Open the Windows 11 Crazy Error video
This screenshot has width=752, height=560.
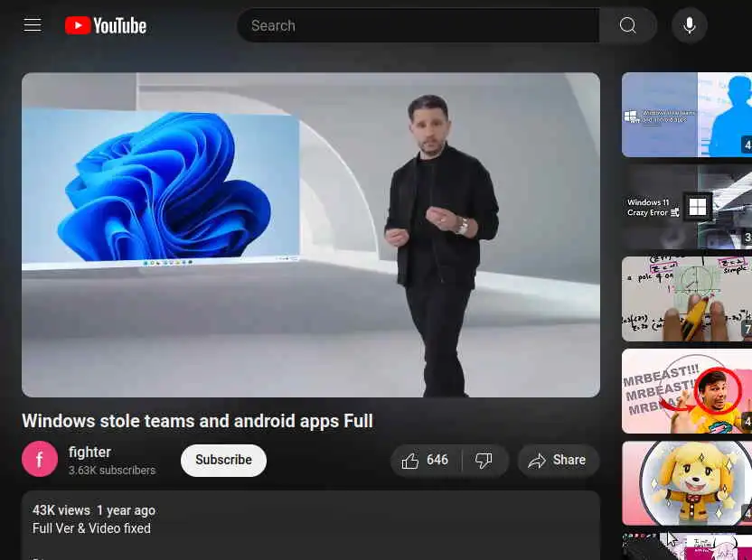coord(687,207)
